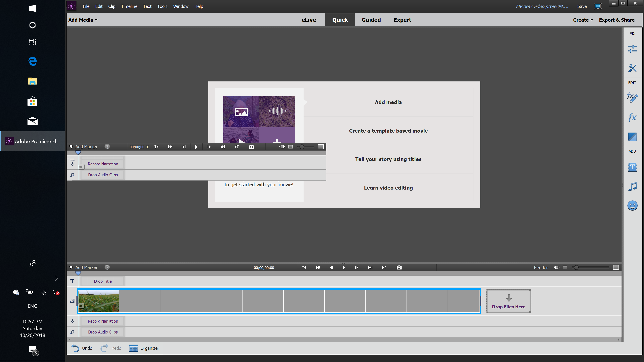644x362 pixels.
Task: Click the zoom slider handle in floating timeline
Action: coord(302,147)
